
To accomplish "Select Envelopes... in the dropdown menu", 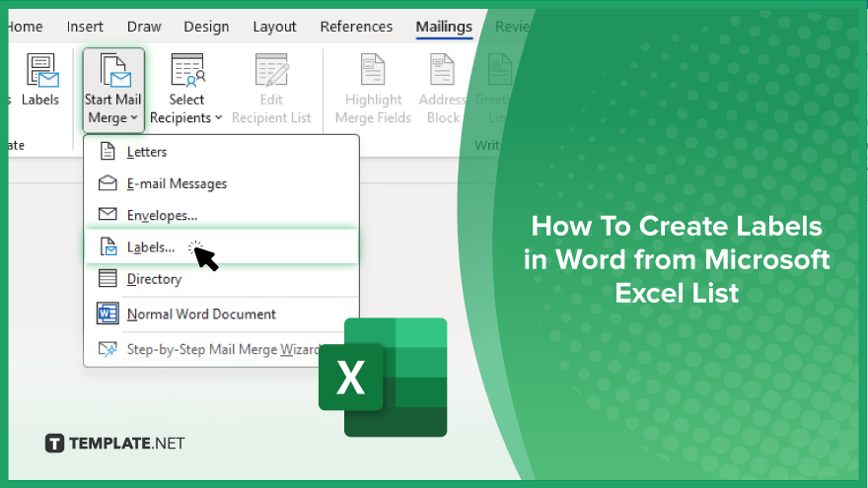I will (221, 215).
